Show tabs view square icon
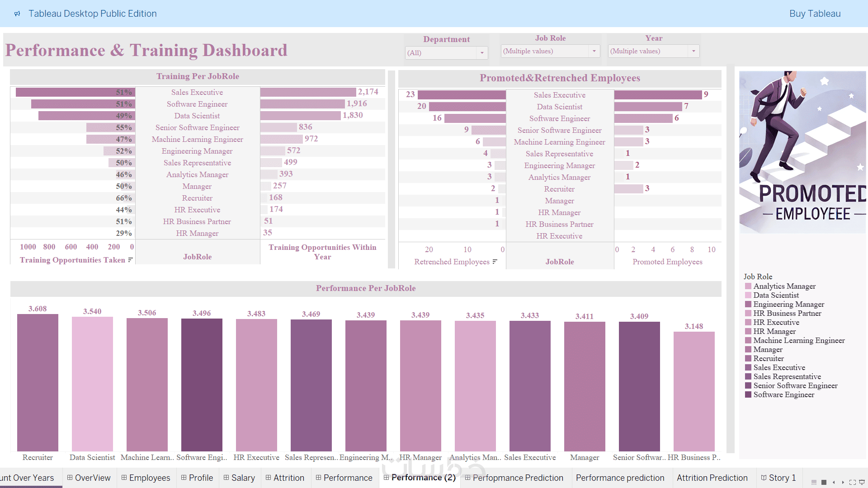 pos(824,482)
